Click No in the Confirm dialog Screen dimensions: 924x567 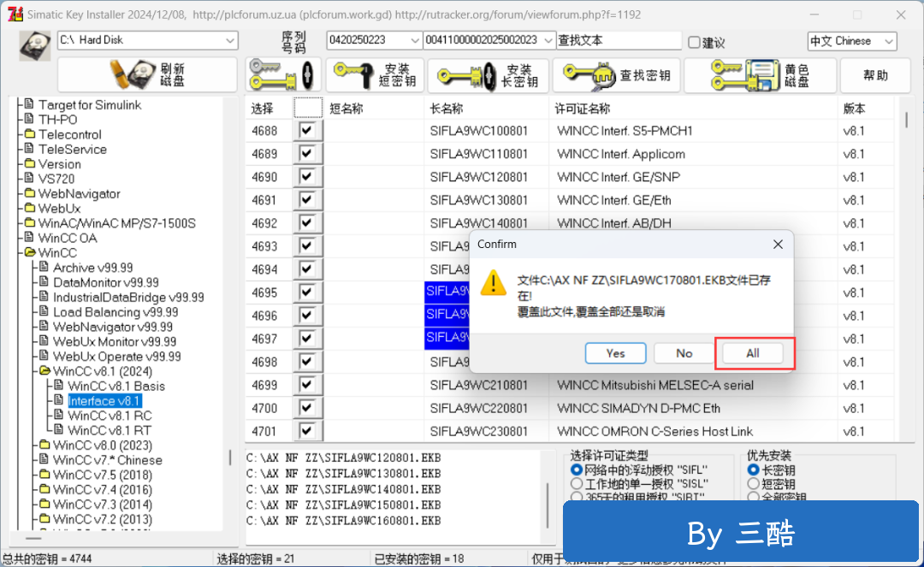point(684,352)
